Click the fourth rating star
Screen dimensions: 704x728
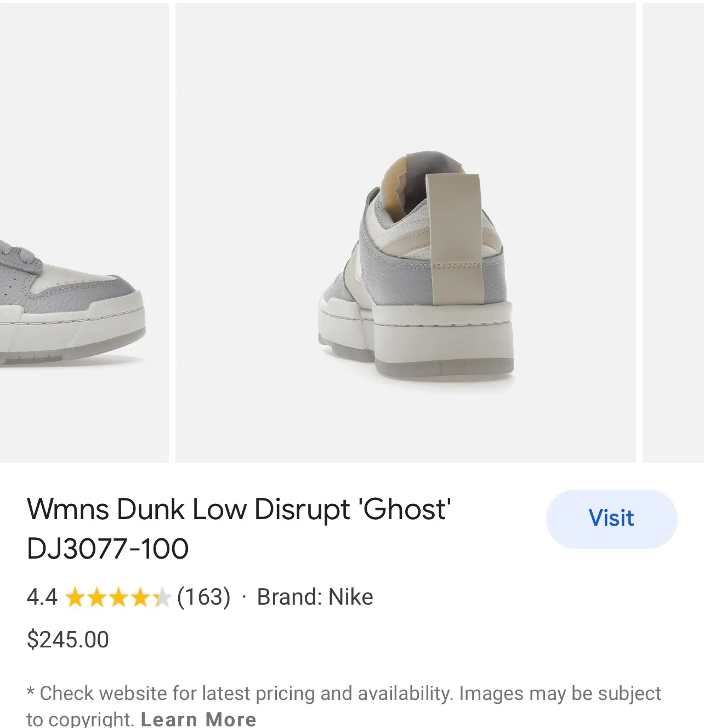(x=141, y=598)
